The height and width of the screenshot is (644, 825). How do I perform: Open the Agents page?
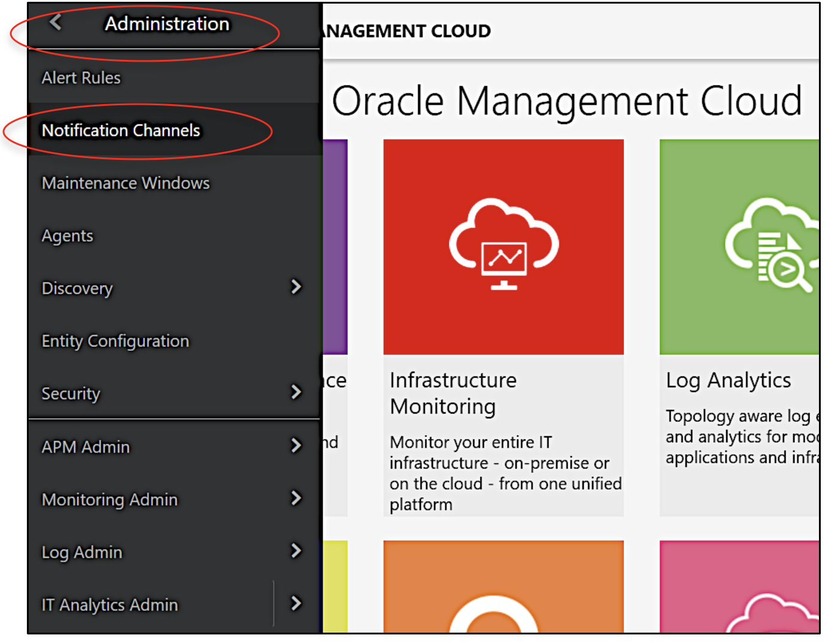tap(67, 236)
